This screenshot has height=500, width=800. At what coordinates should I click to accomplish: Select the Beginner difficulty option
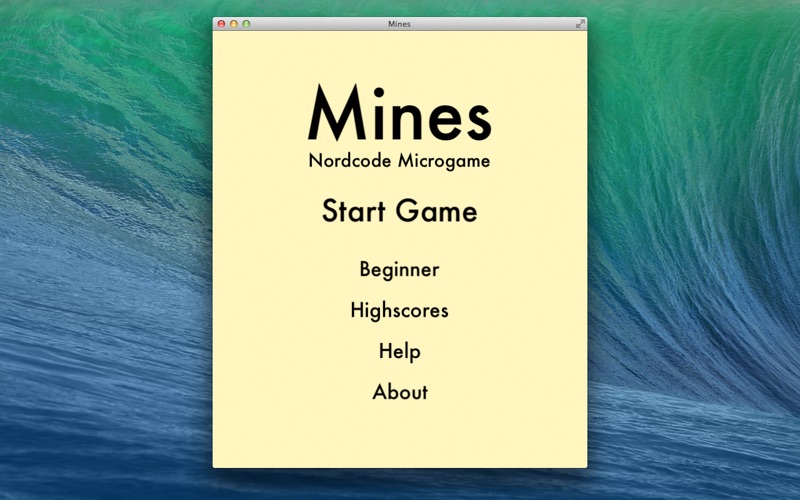399,269
